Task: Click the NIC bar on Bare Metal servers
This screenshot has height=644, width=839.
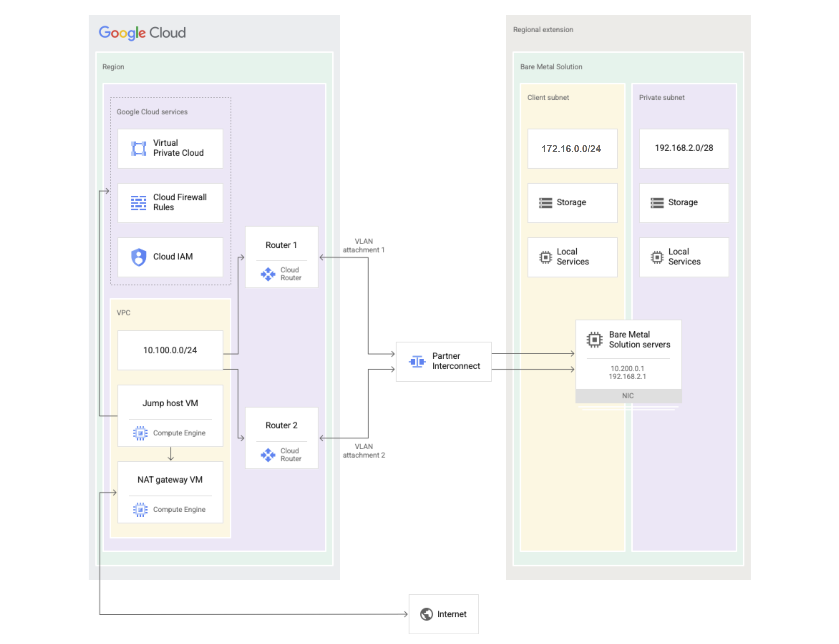Action: (628, 396)
